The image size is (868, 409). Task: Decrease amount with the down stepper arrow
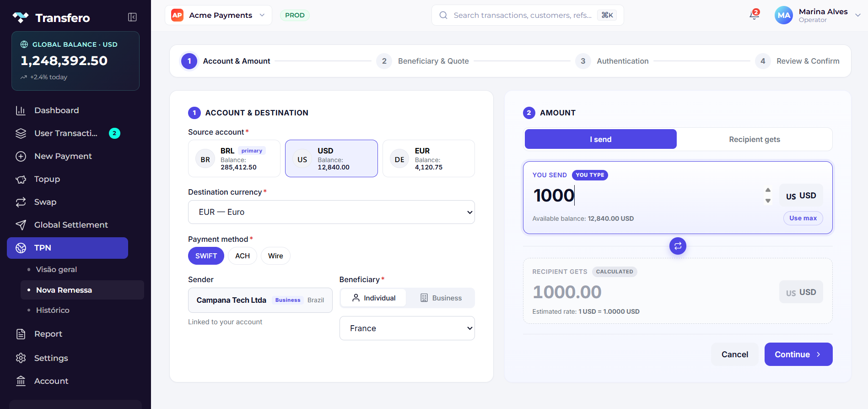[768, 201]
